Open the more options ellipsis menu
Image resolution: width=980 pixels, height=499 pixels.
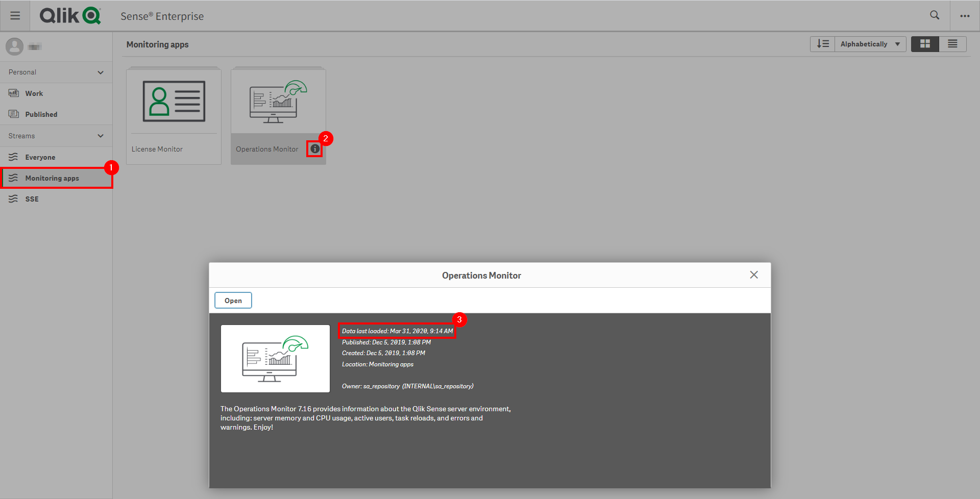(965, 15)
